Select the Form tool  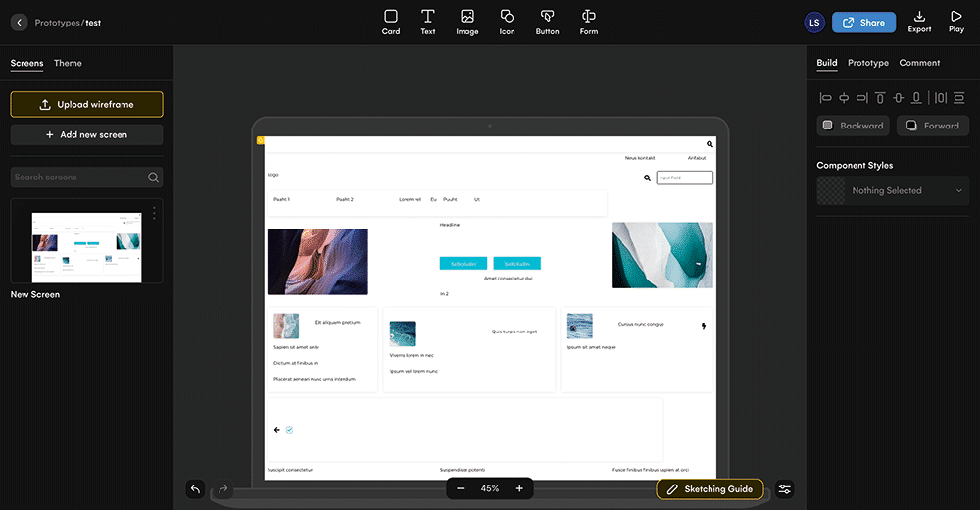click(588, 22)
